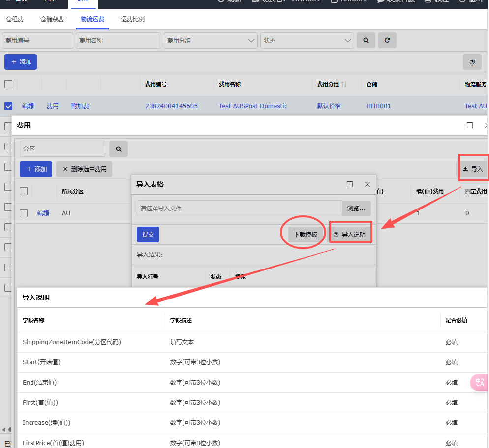Viewport: 489px width, 448px height.
Task: Click the pink floating translate widget
Action: click(479, 383)
